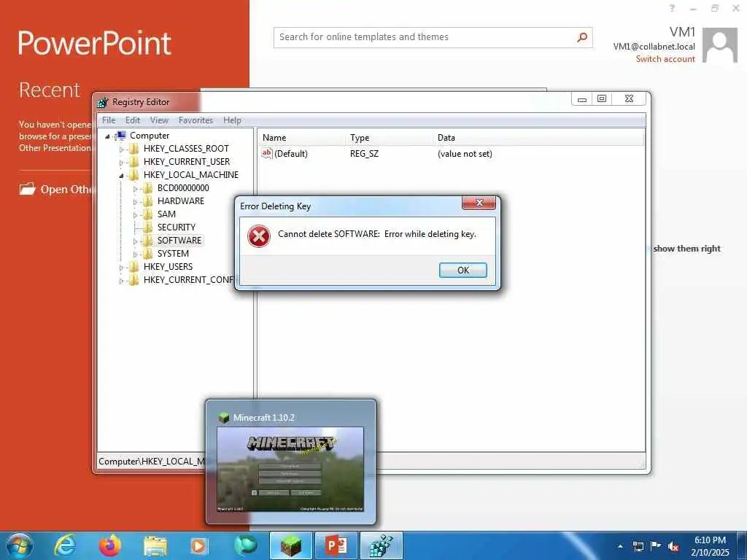Click the network tray icon
Image resolution: width=747 pixels, height=560 pixels.
pos(638,546)
